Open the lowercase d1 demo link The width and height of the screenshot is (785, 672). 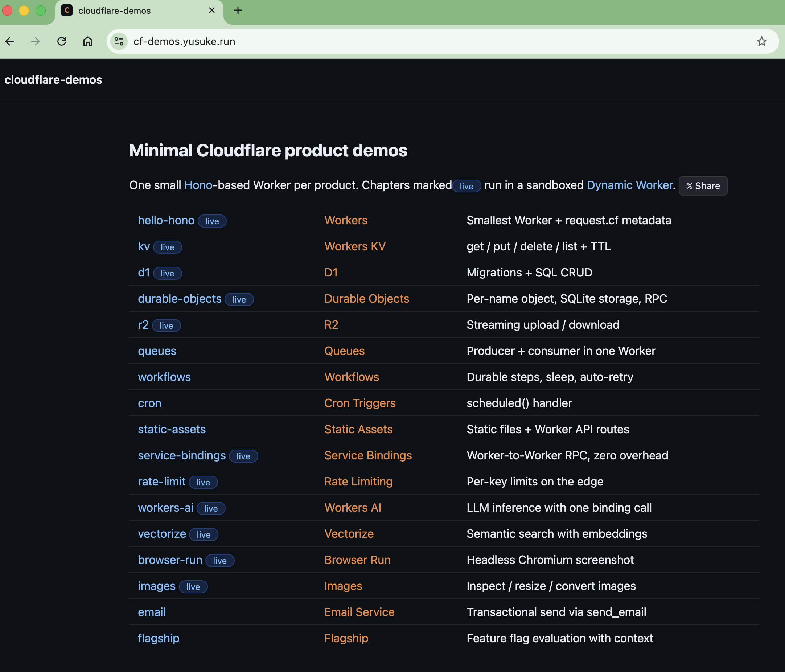tap(144, 273)
